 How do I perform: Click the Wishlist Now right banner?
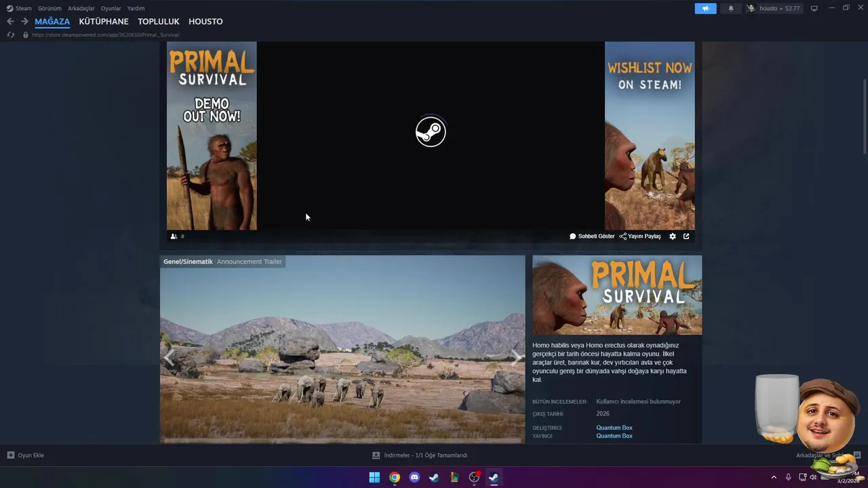pos(650,136)
